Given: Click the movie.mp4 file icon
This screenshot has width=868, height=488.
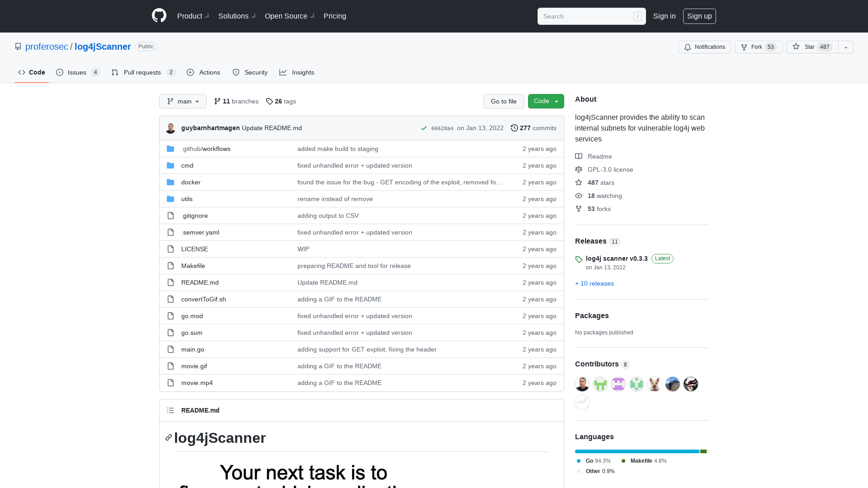Looking at the screenshot, I should 170,383.
